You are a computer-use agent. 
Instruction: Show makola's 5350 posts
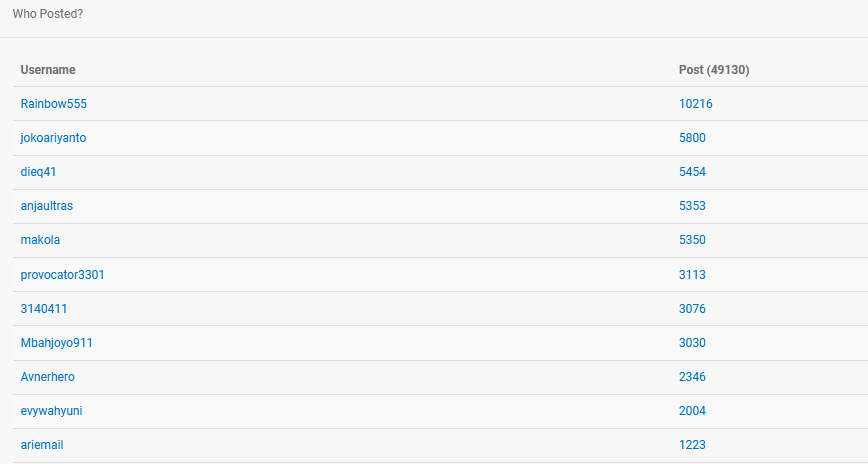point(692,240)
